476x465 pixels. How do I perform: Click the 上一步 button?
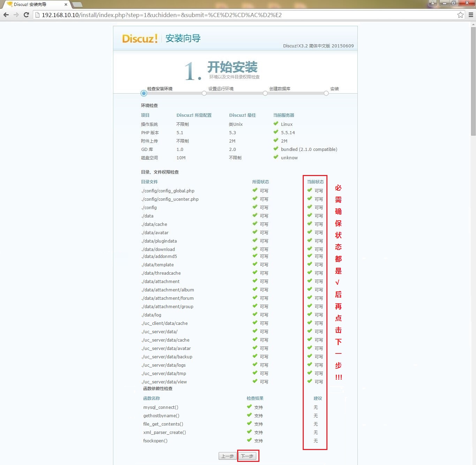[x=227, y=456]
